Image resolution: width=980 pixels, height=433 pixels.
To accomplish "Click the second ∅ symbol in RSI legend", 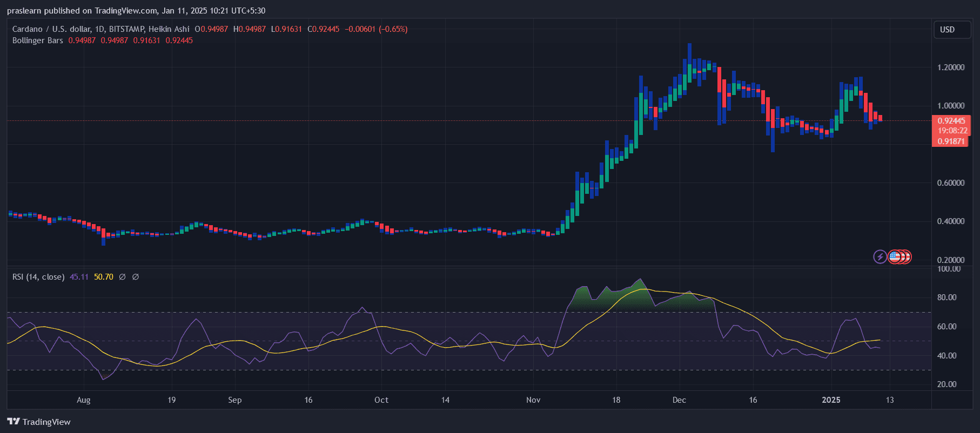I will 136,277.
